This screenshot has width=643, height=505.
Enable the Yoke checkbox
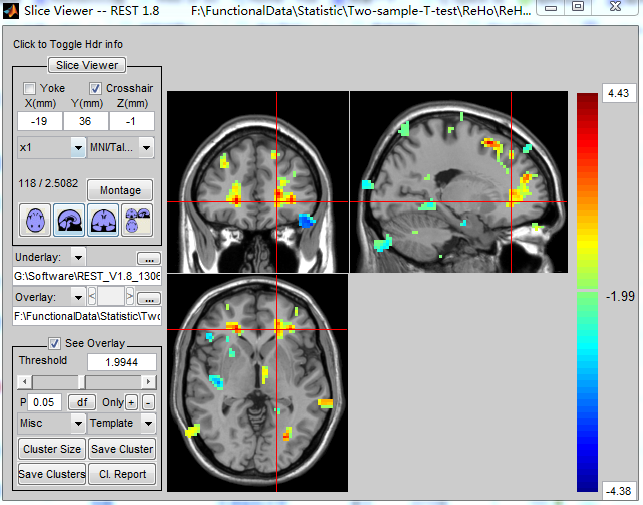click(29, 88)
